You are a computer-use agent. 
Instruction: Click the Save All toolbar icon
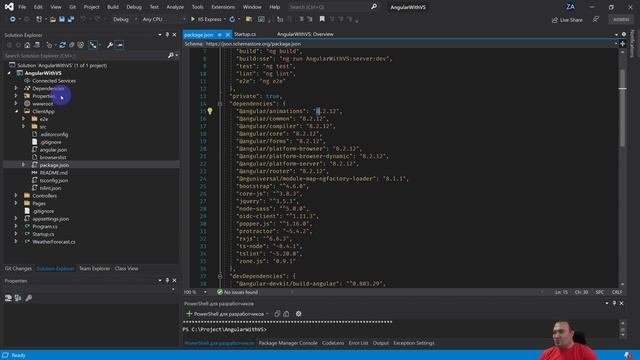[71, 19]
